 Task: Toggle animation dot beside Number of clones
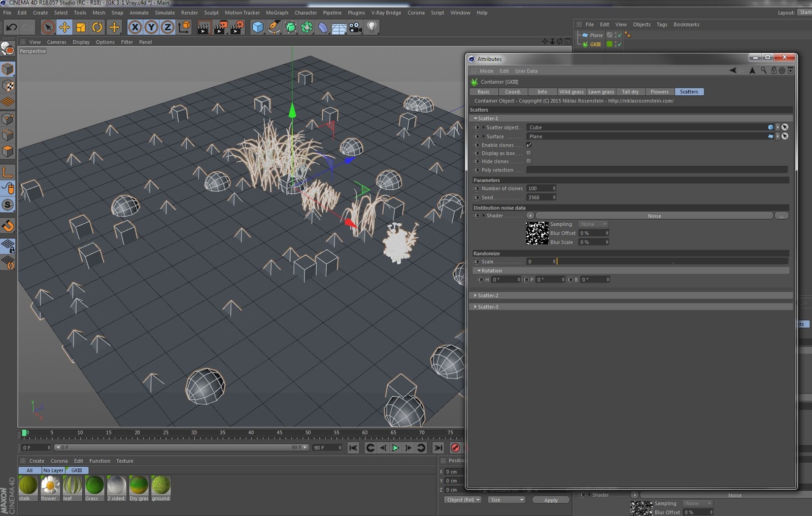477,188
